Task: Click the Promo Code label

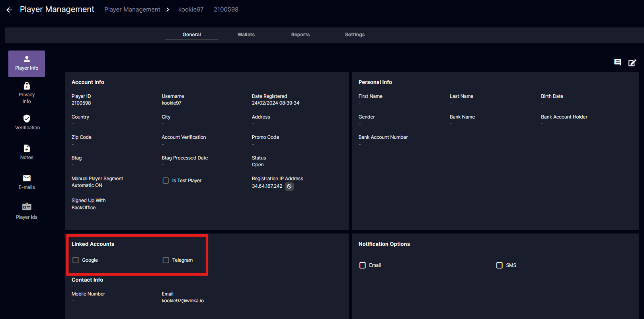Action: [265, 137]
